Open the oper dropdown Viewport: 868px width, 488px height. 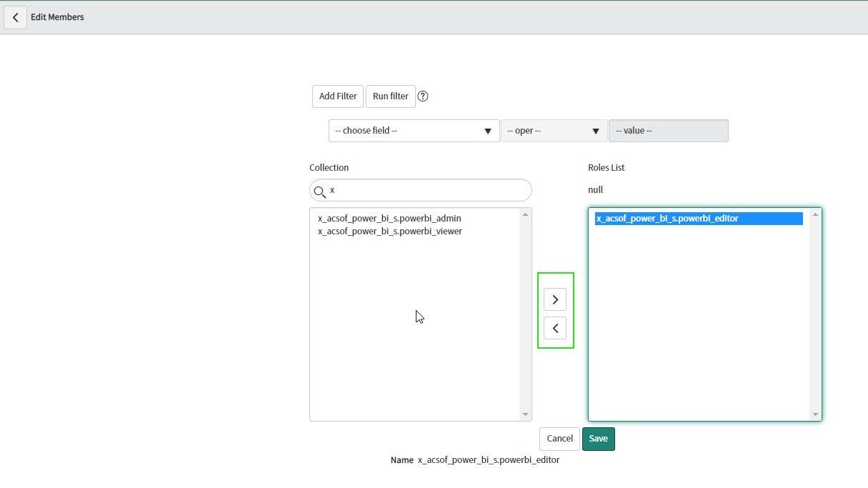click(x=550, y=131)
